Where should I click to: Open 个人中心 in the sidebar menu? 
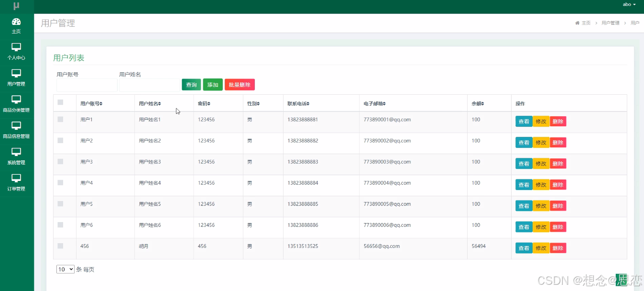pyautogui.click(x=17, y=52)
